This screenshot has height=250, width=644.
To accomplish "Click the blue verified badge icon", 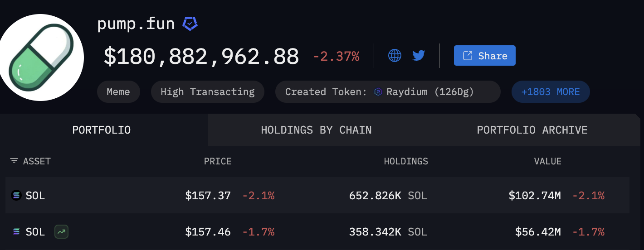I will coord(190,24).
